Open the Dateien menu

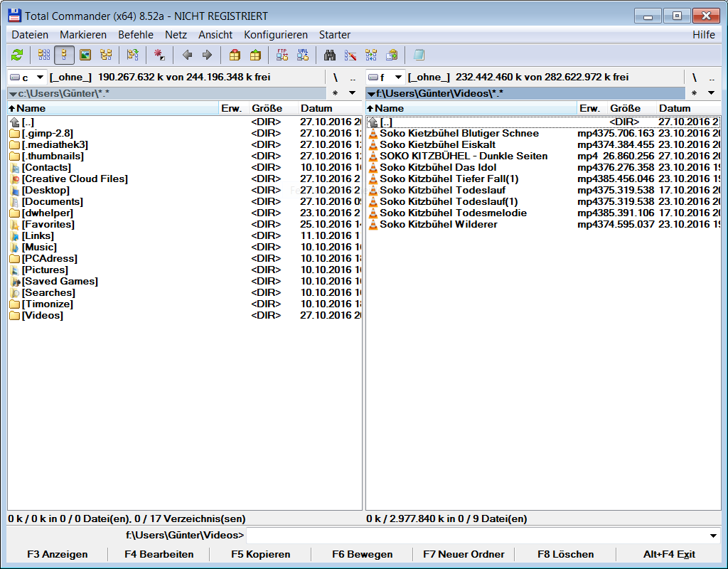tap(30, 35)
